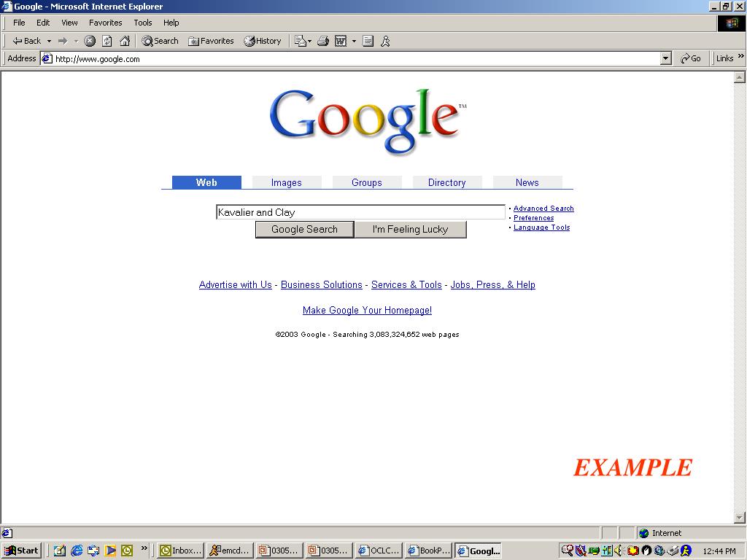Viewport: 747px width, 560px height.
Task: Click the system clock showing 12:44 PM
Action: (719, 551)
